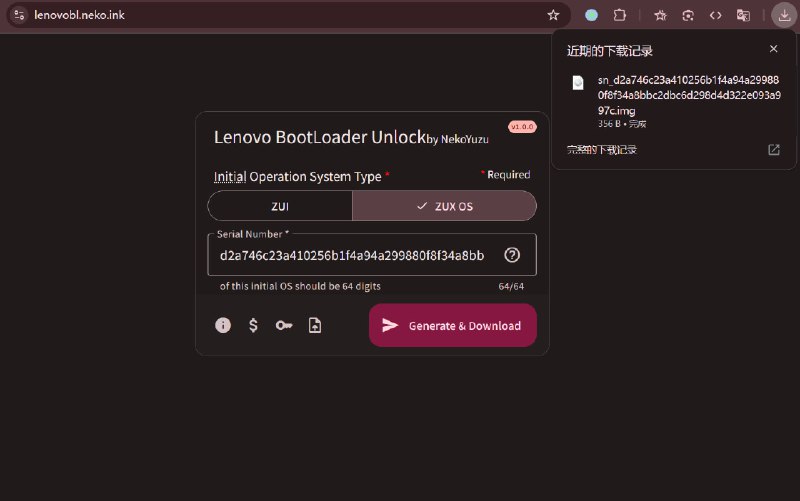Open the round profile avatar extension icon
The width and height of the screenshot is (800, 501).
point(591,15)
